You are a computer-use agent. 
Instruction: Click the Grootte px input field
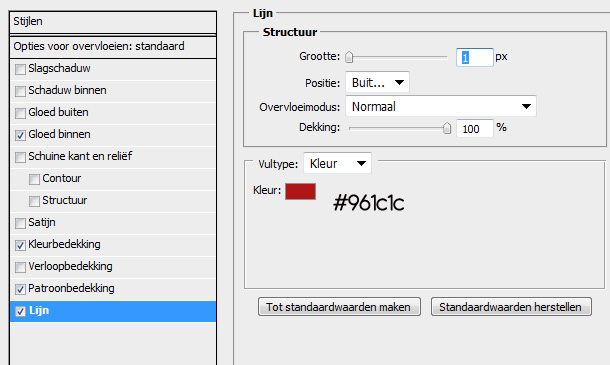click(x=475, y=58)
